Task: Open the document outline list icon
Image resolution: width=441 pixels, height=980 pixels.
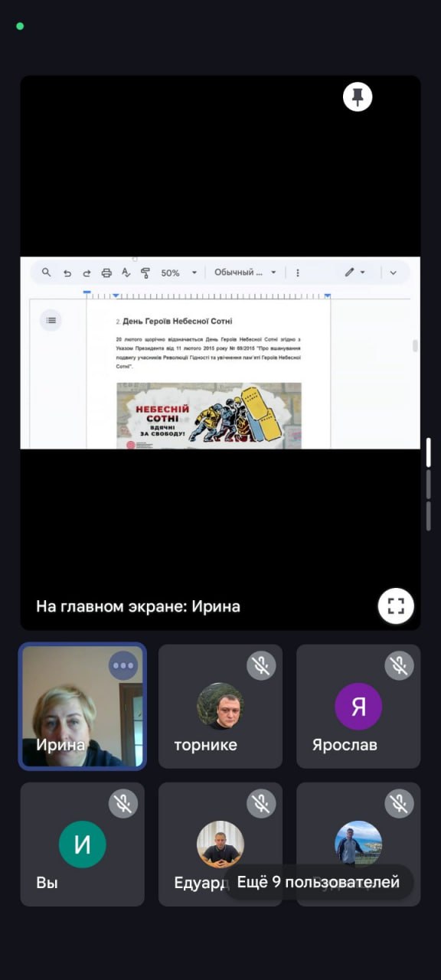Action: coord(51,320)
